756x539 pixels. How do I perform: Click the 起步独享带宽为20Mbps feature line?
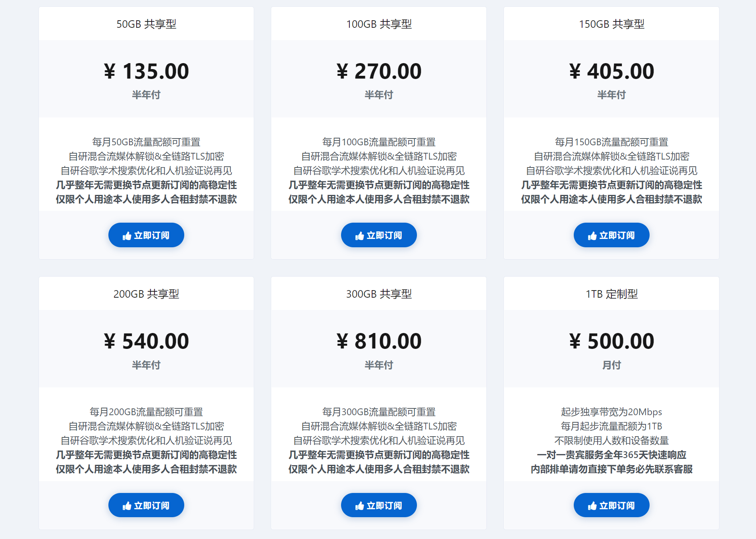click(x=611, y=412)
